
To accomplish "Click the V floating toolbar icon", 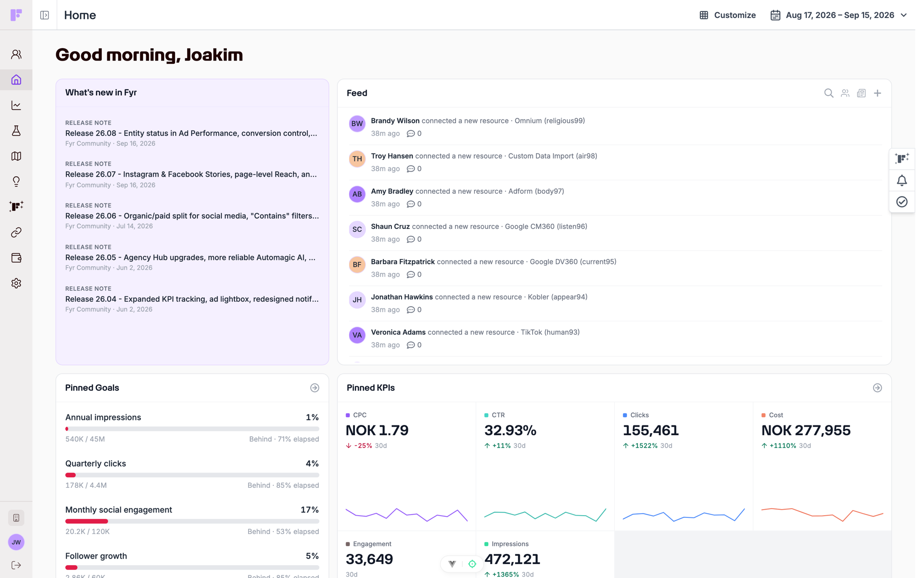I will [452, 564].
